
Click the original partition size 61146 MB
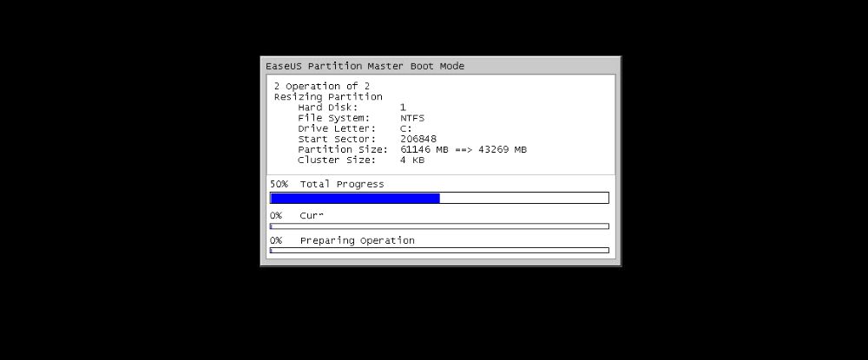coord(424,149)
